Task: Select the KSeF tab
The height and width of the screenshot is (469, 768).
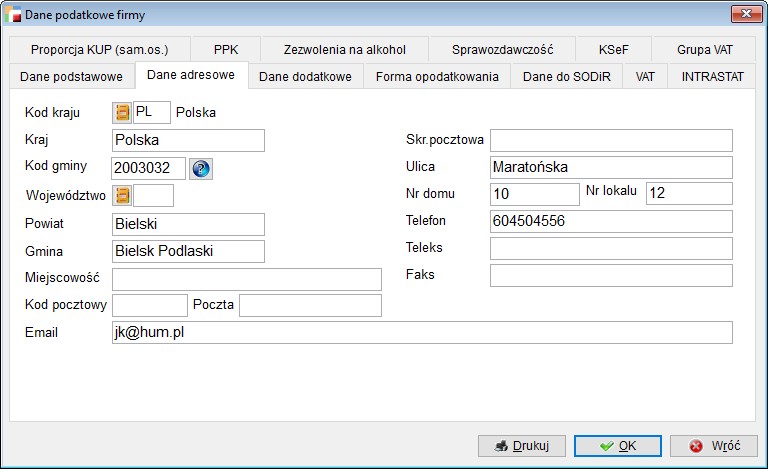Action: click(614, 49)
